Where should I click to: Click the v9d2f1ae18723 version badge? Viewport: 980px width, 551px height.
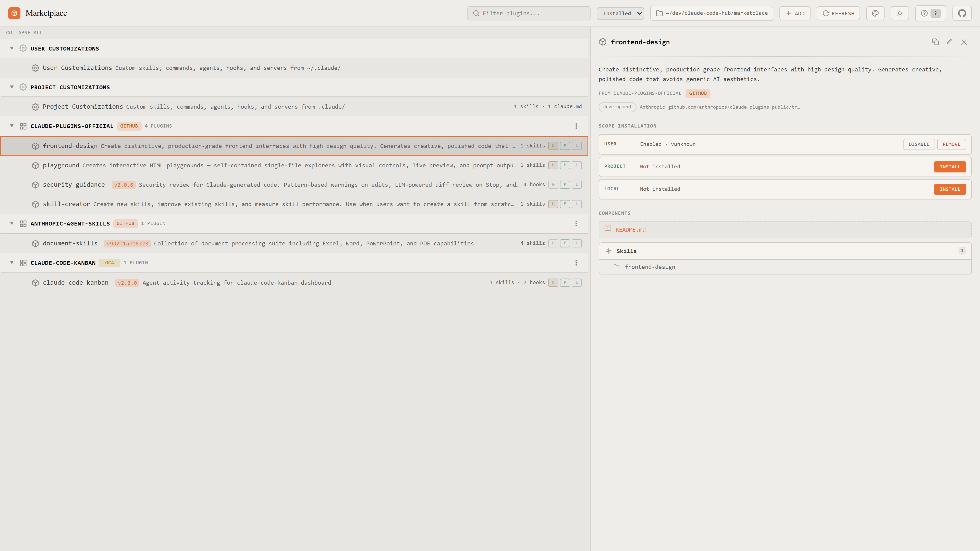click(x=127, y=243)
